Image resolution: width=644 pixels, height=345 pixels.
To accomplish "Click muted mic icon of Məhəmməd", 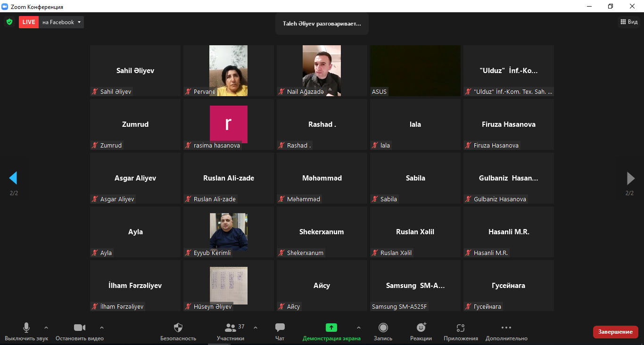I will click(x=282, y=199).
